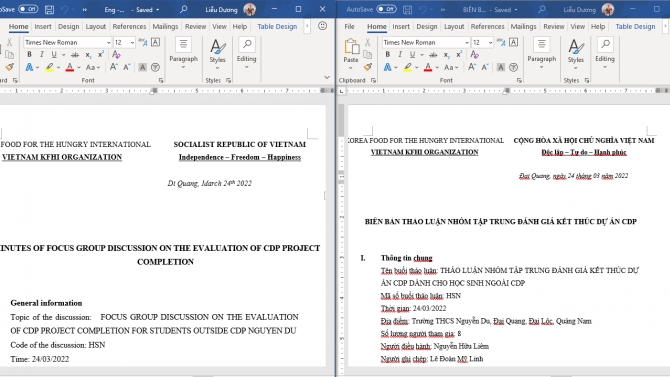Open the Layout tab in the right window

454,26
